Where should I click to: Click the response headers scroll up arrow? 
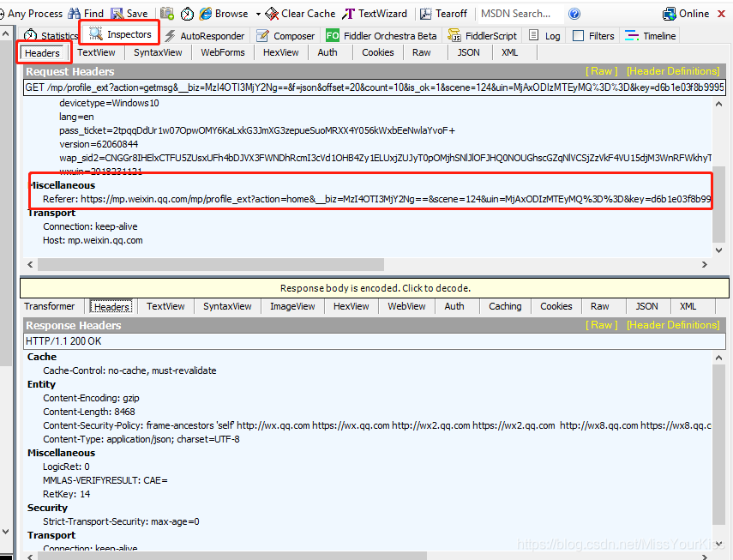click(x=719, y=358)
